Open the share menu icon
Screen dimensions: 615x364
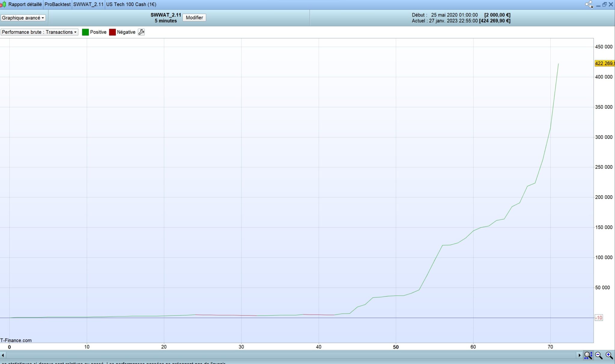coord(589,4)
